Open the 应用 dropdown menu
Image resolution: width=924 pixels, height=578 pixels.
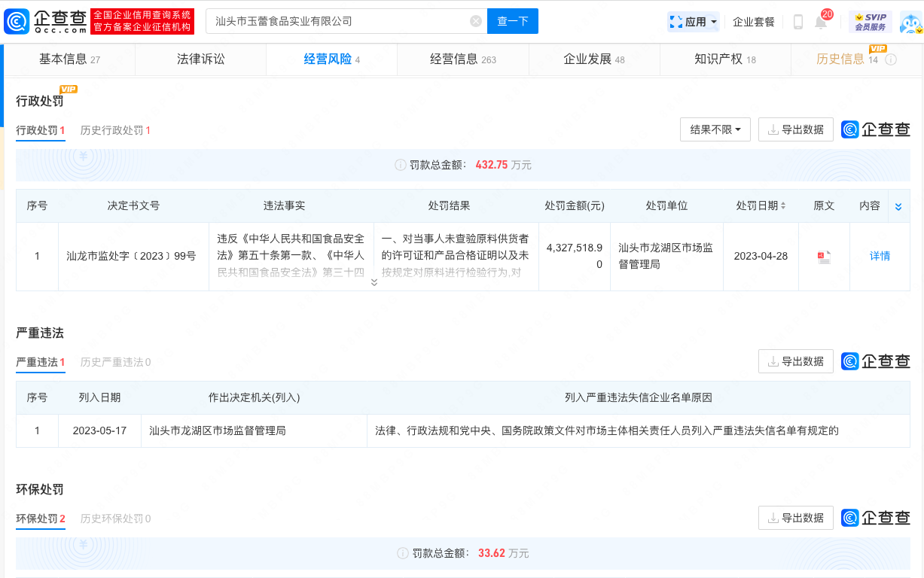point(694,22)
